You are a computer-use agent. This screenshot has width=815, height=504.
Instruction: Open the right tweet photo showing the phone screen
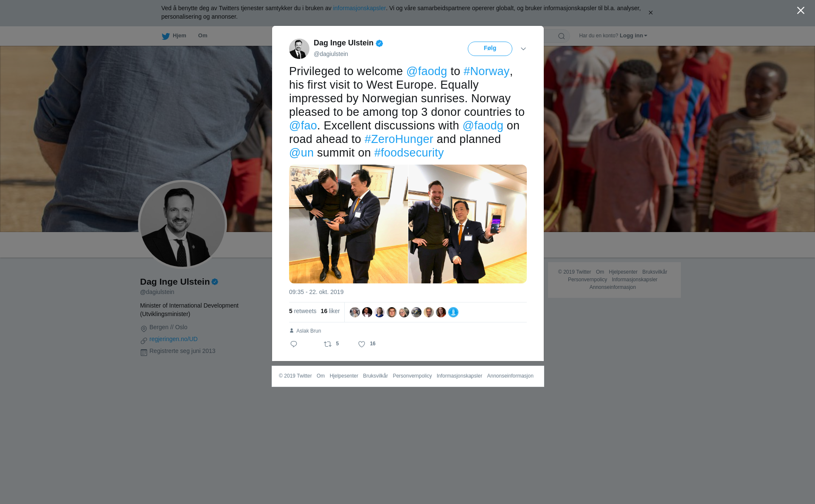(x=467, y=224)
